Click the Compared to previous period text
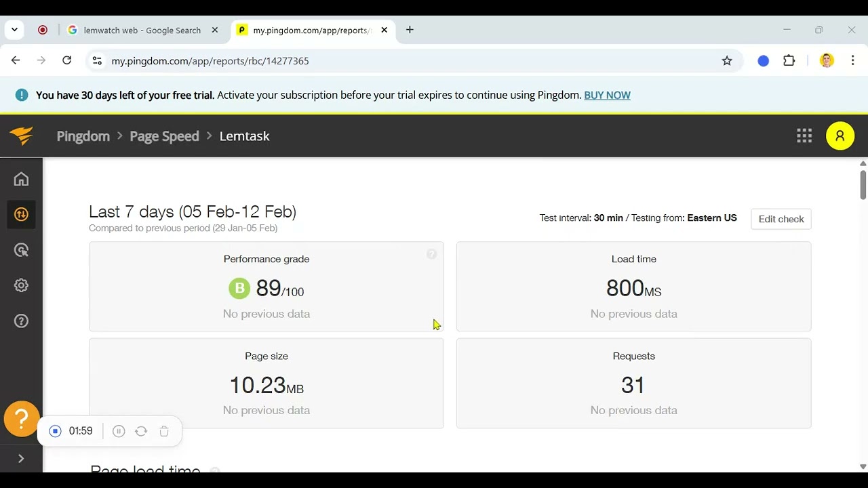 point(183,228)
